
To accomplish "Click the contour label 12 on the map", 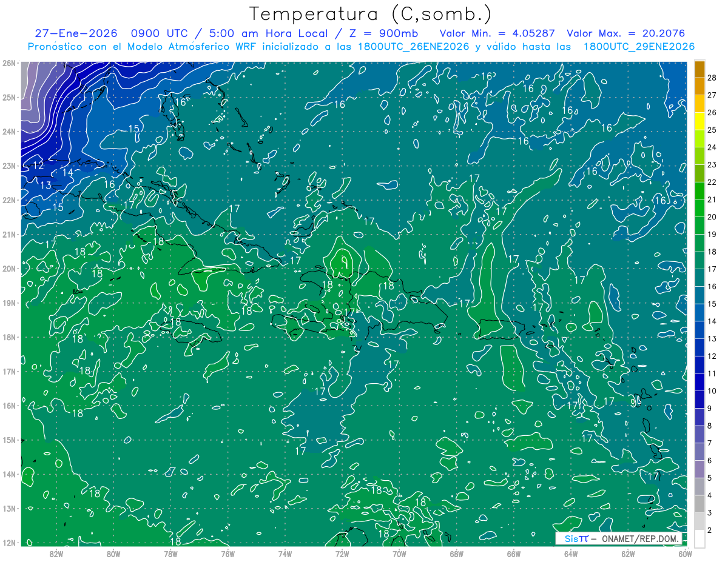I will pos(38,165).
